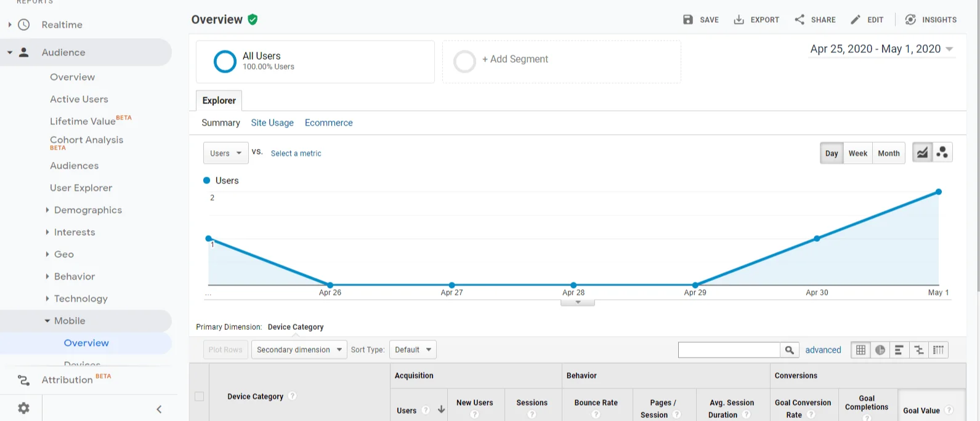Image resolution: width=980 pixels, height=421 pixels.
Task: Select the motion chart view icon
Action: (x=942, y=153)
